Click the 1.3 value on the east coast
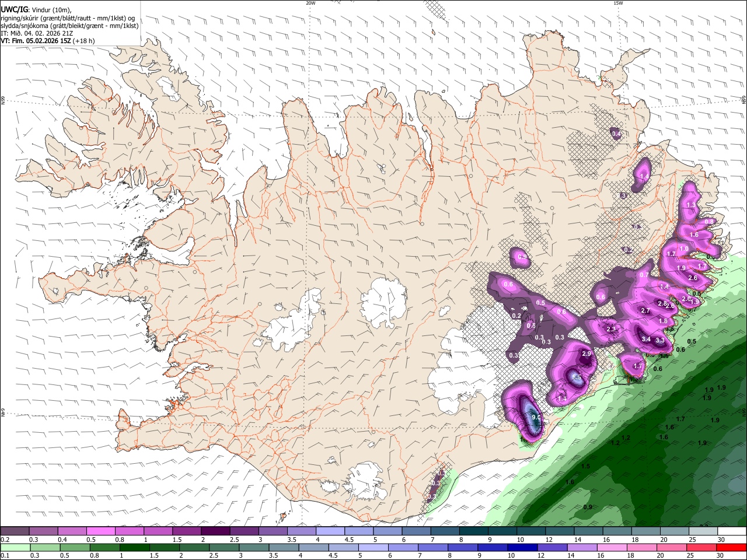This screenshot has height=560, width=747. coord(691,205)
